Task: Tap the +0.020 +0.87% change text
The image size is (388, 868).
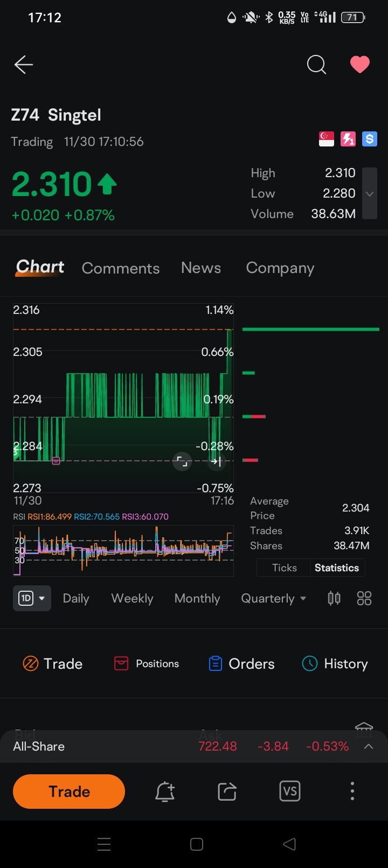Action: coord(63,215)
